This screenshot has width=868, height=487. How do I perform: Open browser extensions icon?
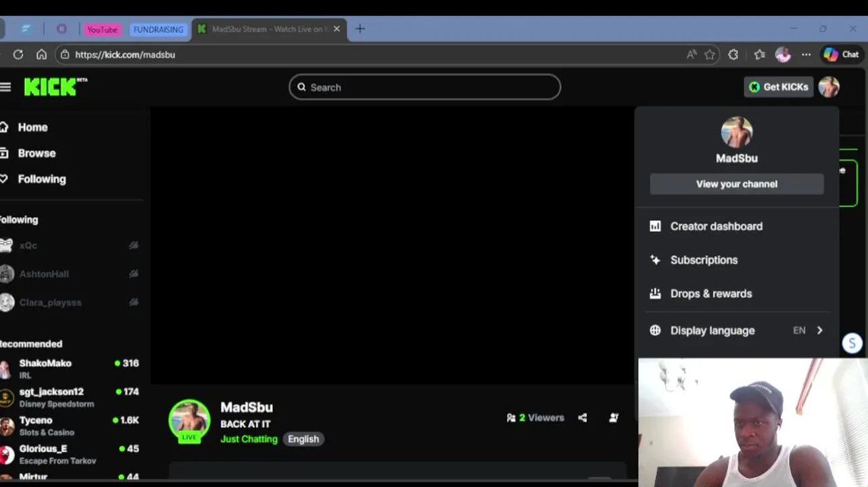[x=733, y=55]
